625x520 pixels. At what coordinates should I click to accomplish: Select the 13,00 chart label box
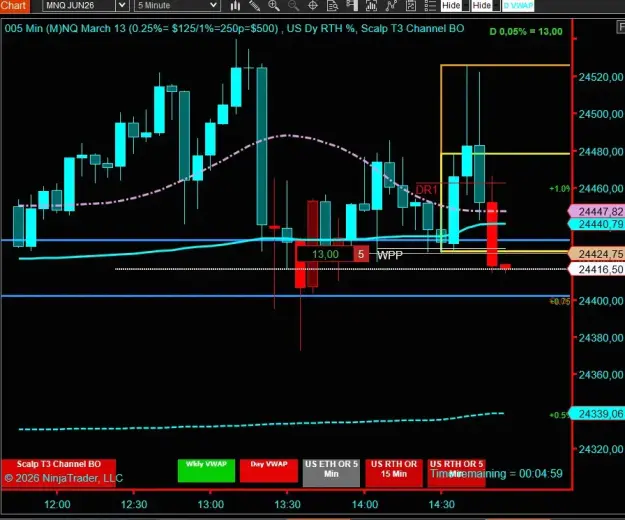(325, 254)
